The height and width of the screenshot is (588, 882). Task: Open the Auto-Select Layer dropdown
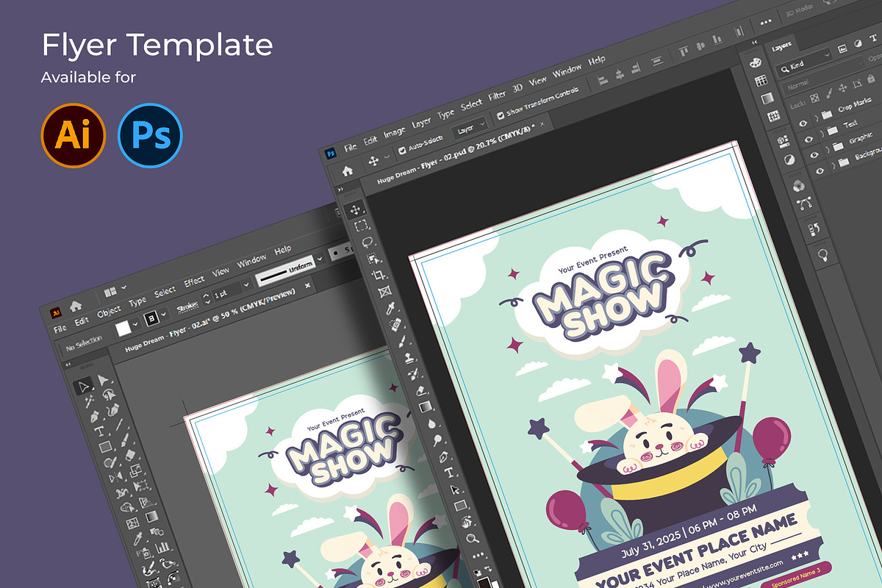click(470, 128)
